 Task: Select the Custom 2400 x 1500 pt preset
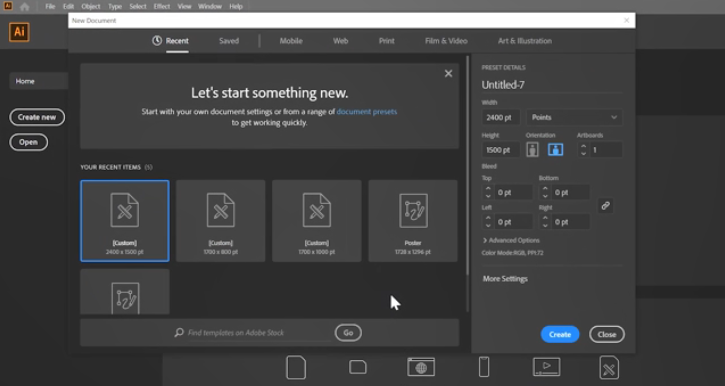pyautogui.click(x=125, y=221)
